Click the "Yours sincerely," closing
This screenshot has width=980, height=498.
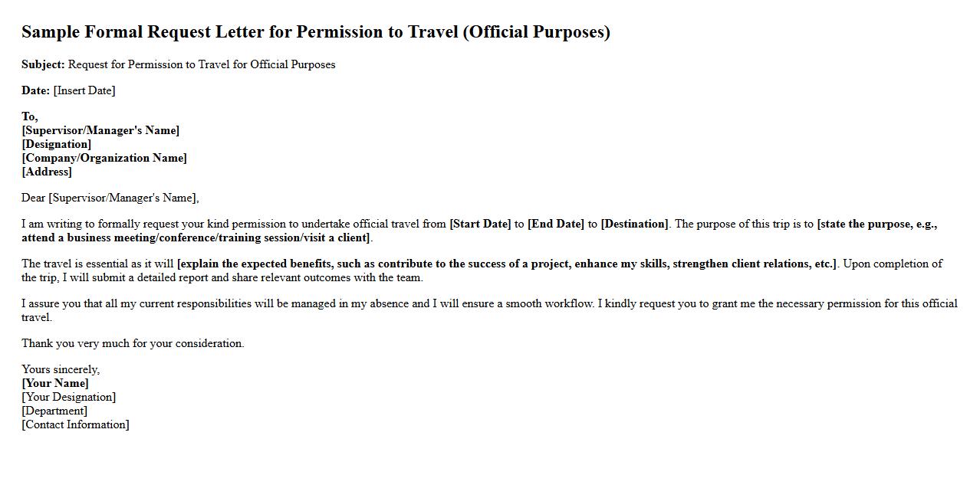[61, 369]
